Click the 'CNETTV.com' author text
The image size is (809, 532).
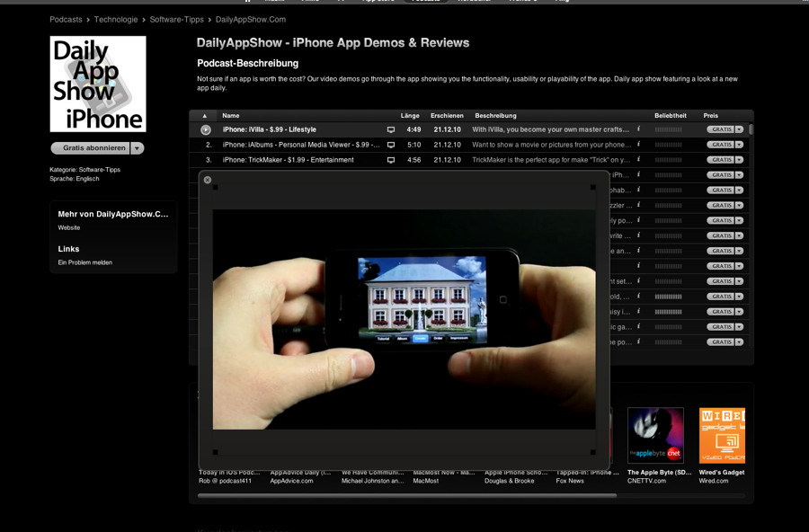coord(646,481)
